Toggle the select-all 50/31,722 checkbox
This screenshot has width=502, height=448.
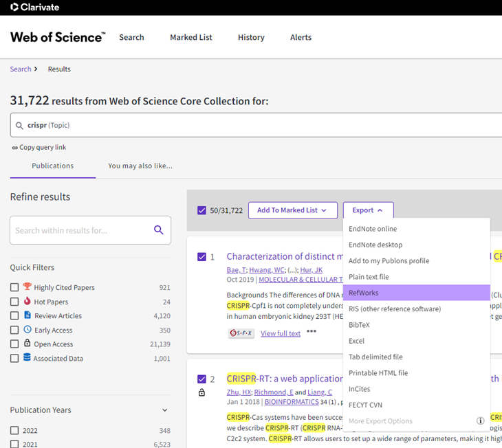pos(201,210)
